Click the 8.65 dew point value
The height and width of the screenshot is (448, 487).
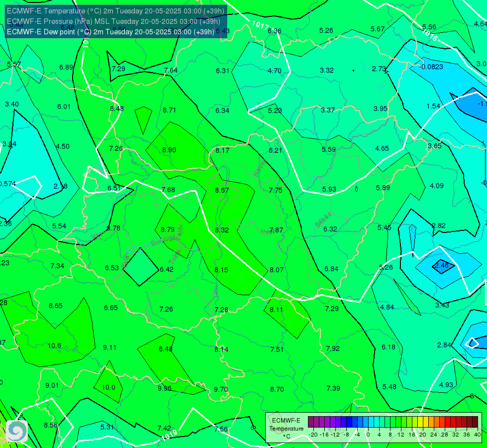click(56, 306)
